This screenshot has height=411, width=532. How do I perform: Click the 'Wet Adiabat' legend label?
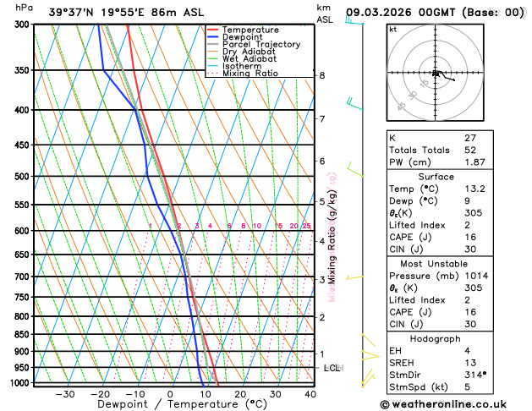pyautogui.click(x=250, y=58)
